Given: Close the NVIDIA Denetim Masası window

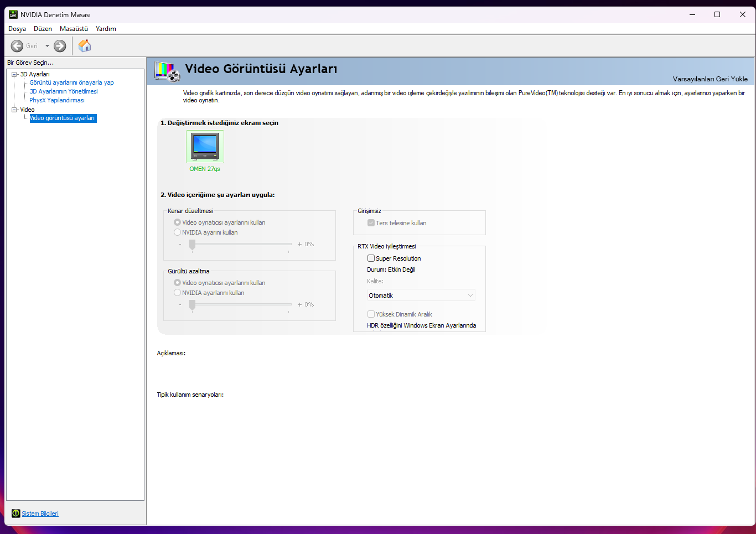Looking at the screenshot, I should 743,14.
